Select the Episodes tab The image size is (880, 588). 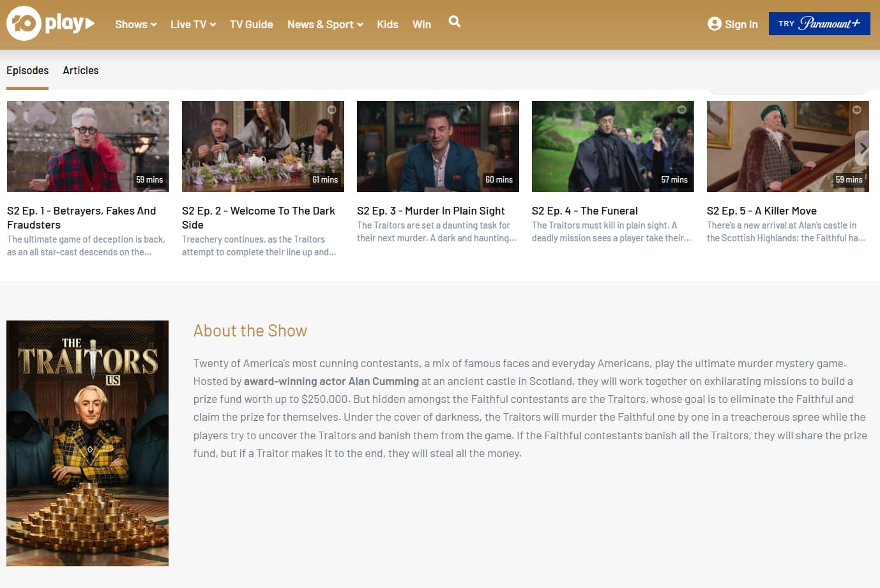coord(27,70)
